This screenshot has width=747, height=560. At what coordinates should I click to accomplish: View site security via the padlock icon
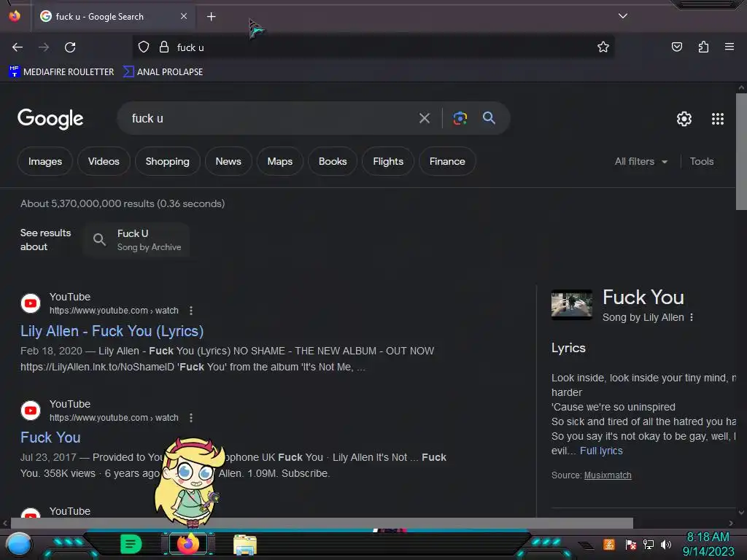click(x=164, y=47)
